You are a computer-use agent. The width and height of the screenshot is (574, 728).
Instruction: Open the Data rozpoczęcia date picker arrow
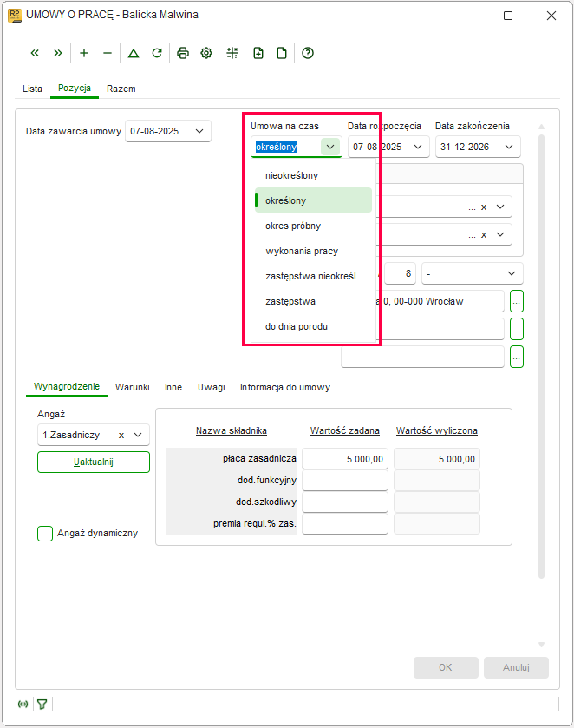tap(418, 147)
